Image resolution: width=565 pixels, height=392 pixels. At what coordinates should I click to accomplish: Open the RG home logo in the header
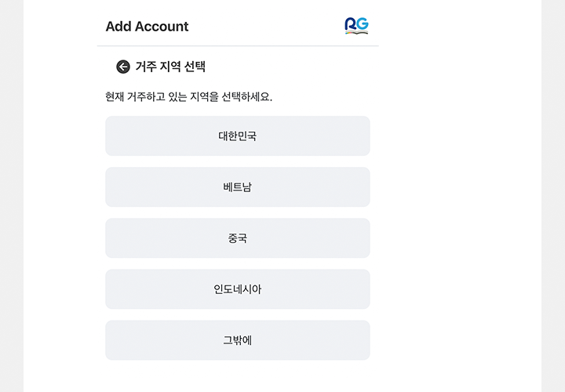tap(356, 26)
